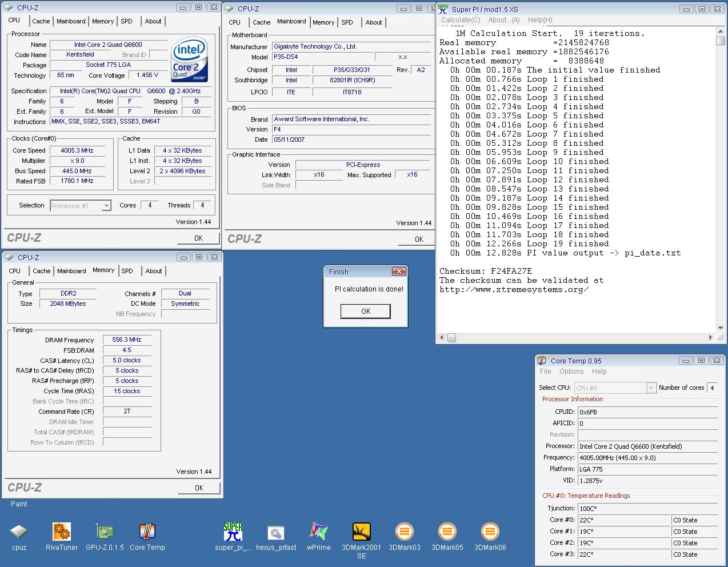The image size is (728, 567).
Task: Click the Super PI horizontal scrollbar left arrow
Action: 441,338
